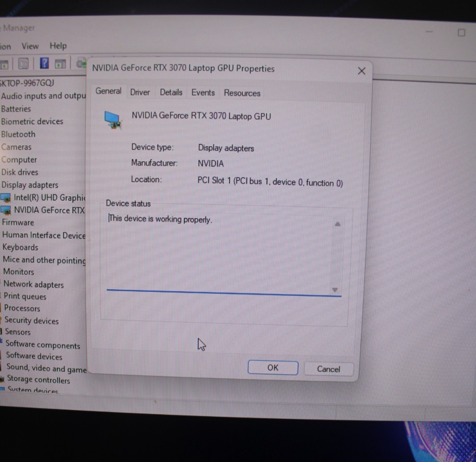Open the View menu
The image size is (476, 462).
[x=30, y=46]
